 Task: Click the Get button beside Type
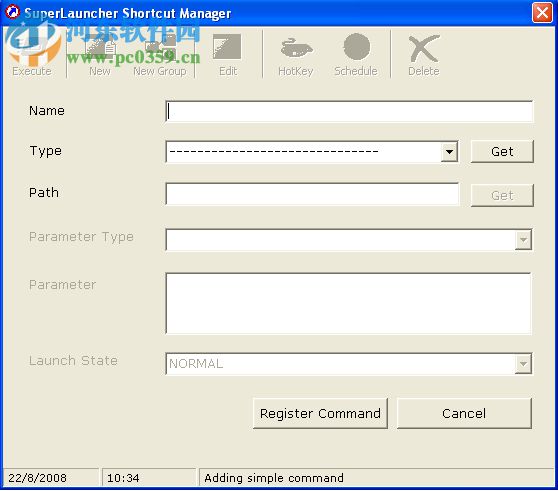pos(502,152)
